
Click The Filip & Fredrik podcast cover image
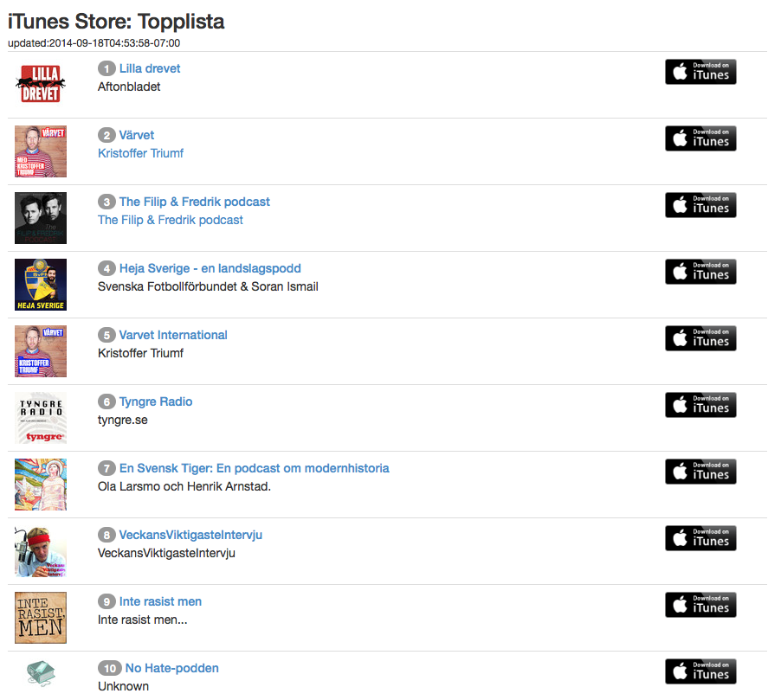(x=41, y=218)
